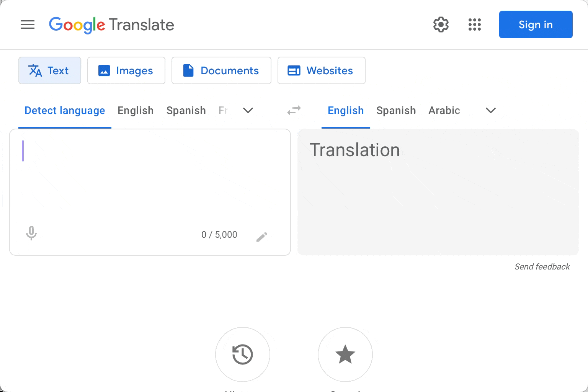Open the hamburger main menu
588x392 pixels.
point(28,25)
